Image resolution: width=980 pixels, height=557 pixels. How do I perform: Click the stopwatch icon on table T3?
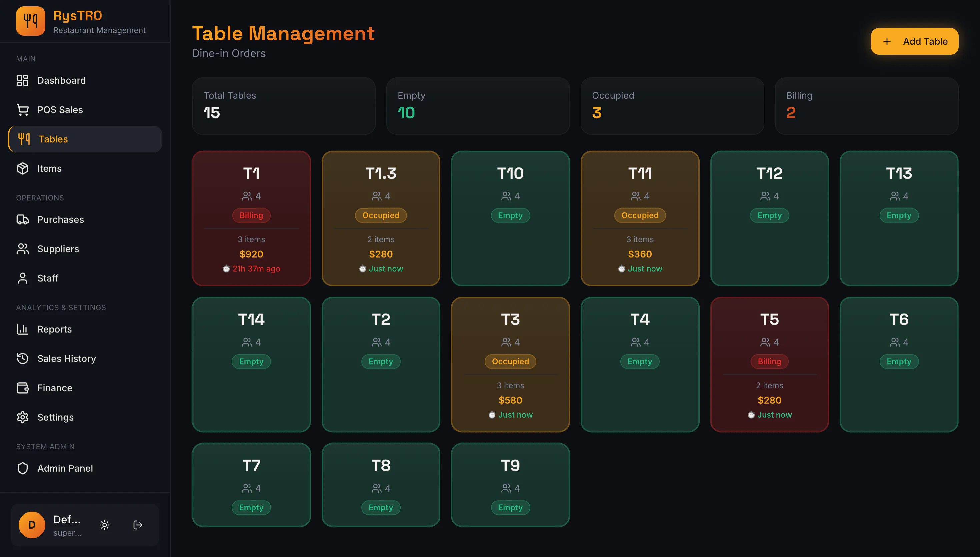pos(492,415)
